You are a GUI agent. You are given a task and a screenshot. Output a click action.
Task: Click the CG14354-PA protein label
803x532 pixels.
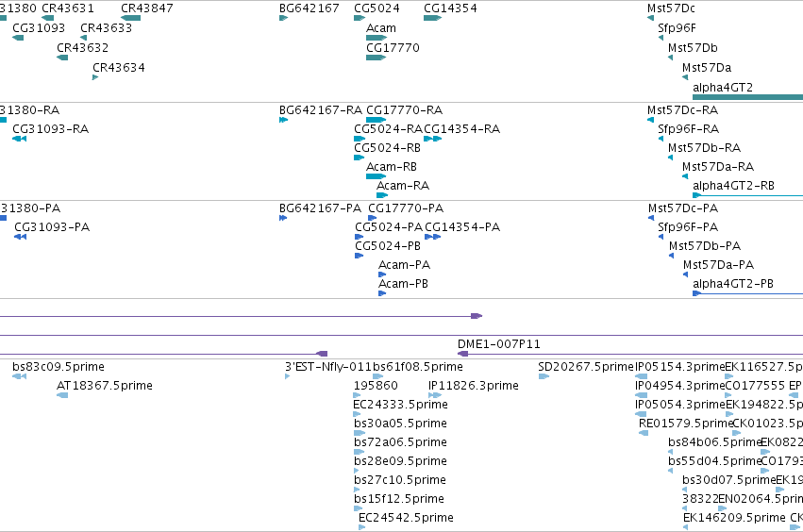tap(462, 227)
